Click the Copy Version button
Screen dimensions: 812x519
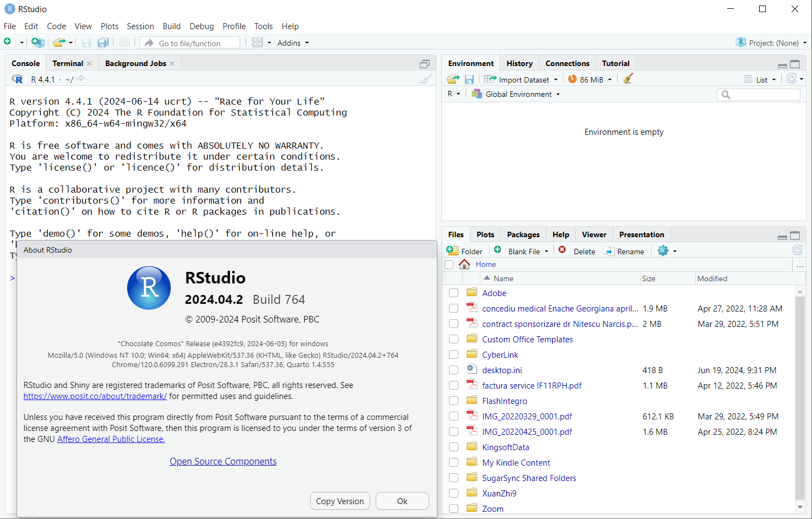(340, 501)
